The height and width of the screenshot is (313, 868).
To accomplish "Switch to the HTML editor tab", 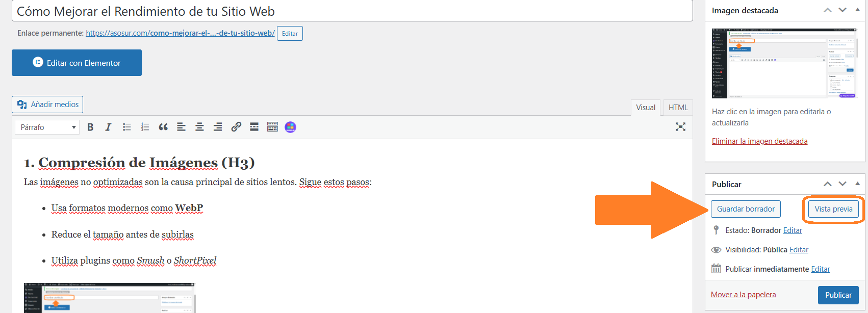I will pos(678,108).
